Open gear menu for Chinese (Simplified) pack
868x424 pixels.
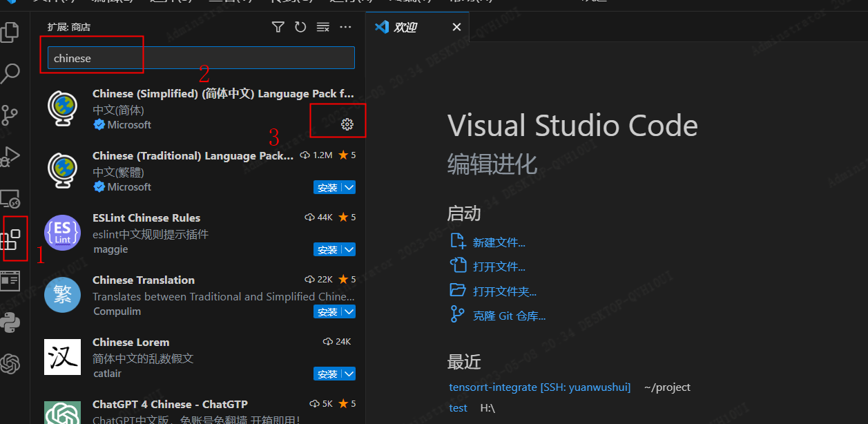click(347, 124)
